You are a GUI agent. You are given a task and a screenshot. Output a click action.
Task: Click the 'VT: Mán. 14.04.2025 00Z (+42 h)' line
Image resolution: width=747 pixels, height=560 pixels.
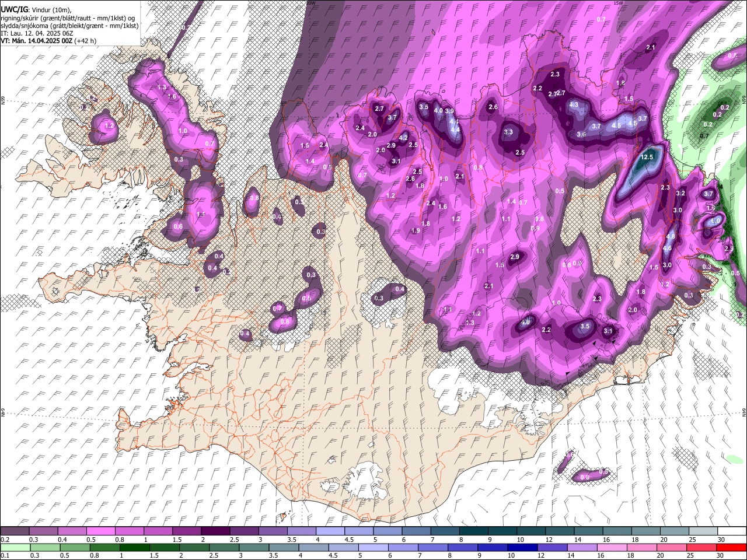[48, 41]
